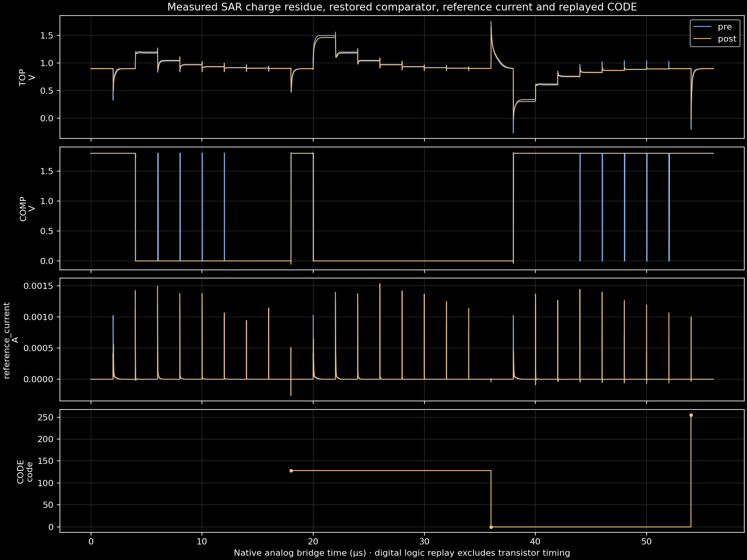This screenshot has height=560, width=747.
Task: Click the reference_current tick label 0.0000
Action: [39, 379]
